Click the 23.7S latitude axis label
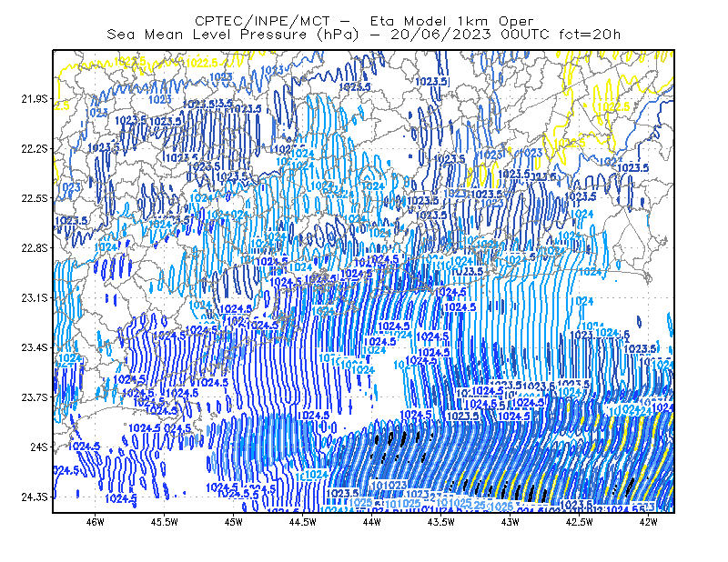 (x=34, y=397)
